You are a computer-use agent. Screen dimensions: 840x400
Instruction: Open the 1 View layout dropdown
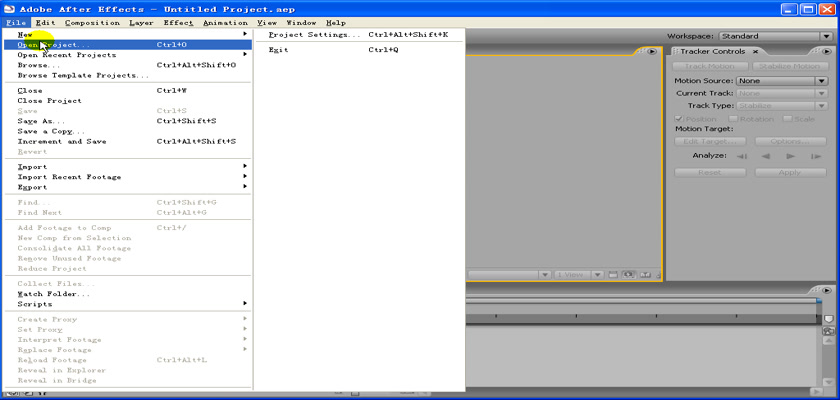(x=579, y=275)
